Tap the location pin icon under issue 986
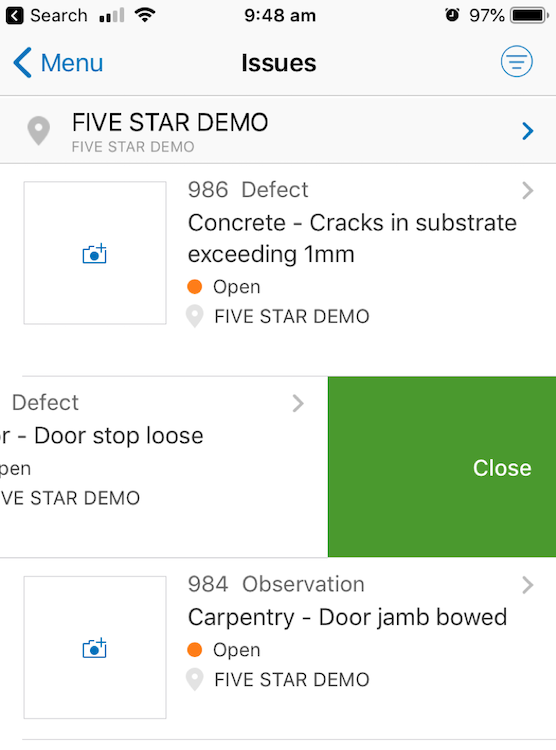The image size is (556, 750). click(195, 316)
